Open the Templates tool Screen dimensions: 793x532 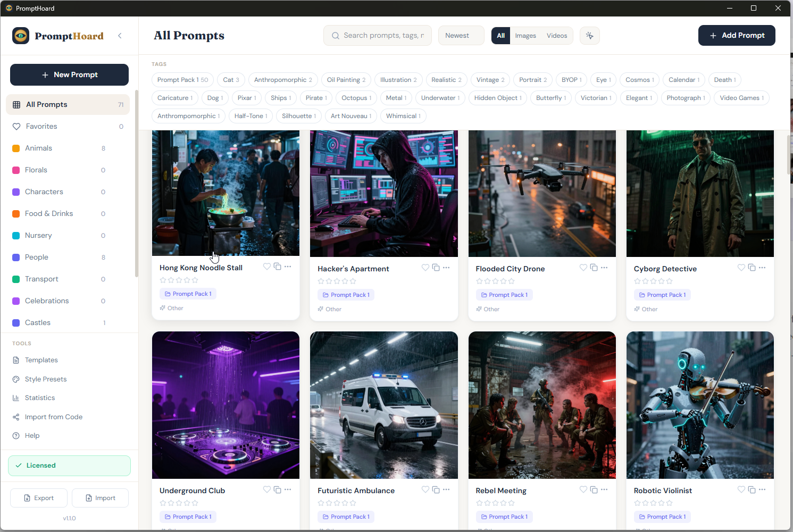41,360
